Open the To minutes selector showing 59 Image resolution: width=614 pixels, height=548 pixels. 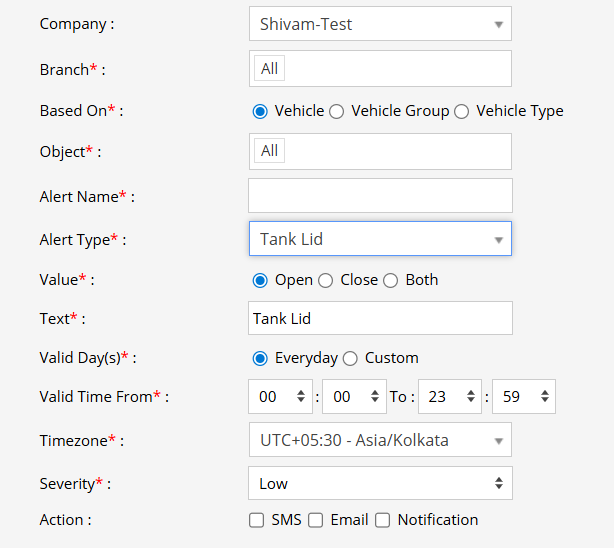coord(523,397)
